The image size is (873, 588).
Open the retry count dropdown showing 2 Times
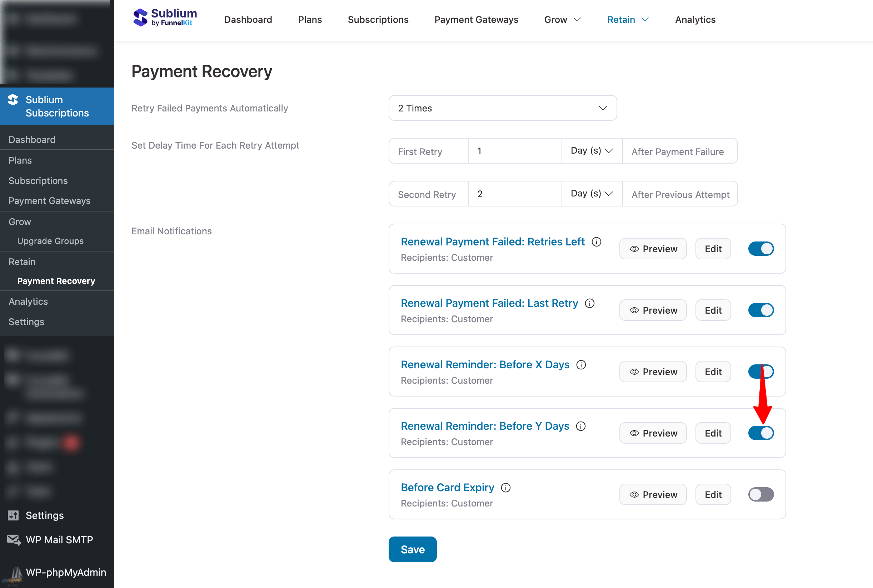tap(502, 108)
